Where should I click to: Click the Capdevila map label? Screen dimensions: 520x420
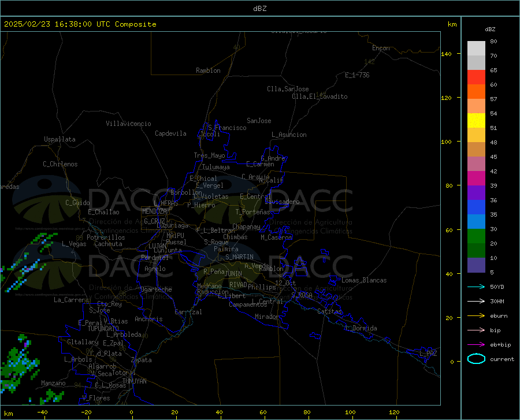(x=170, y=133)
